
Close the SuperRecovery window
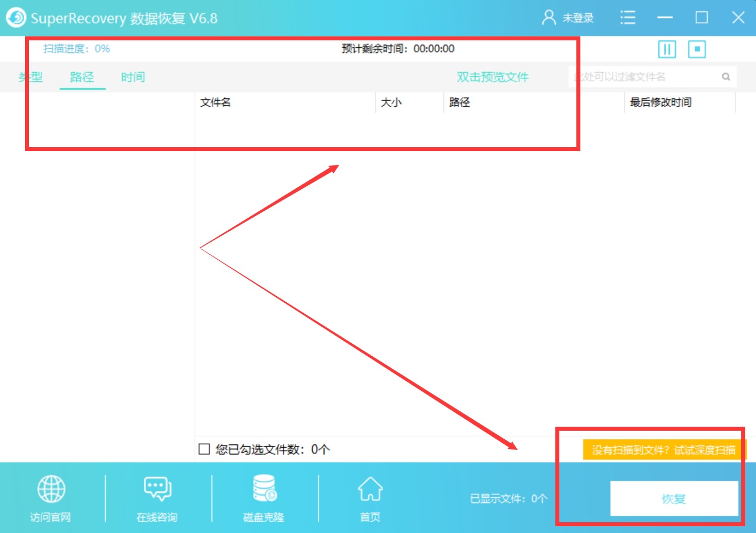point(738,18)
